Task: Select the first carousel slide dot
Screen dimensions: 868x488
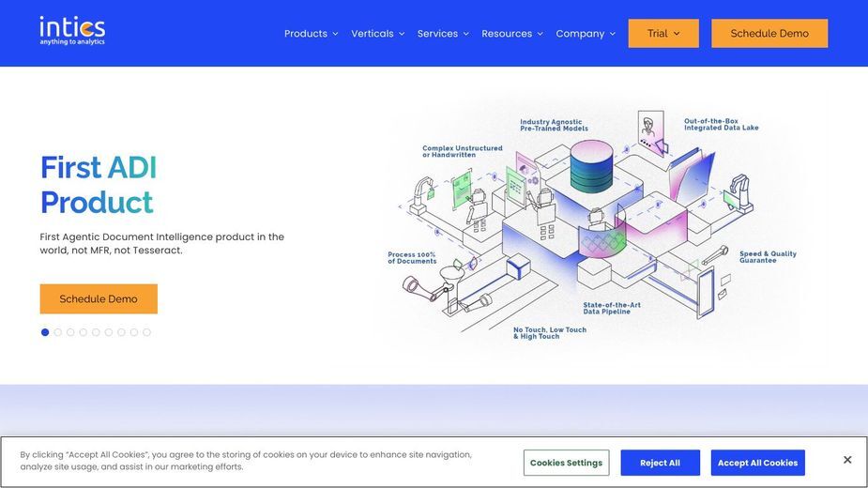Action: pos(45,332)
